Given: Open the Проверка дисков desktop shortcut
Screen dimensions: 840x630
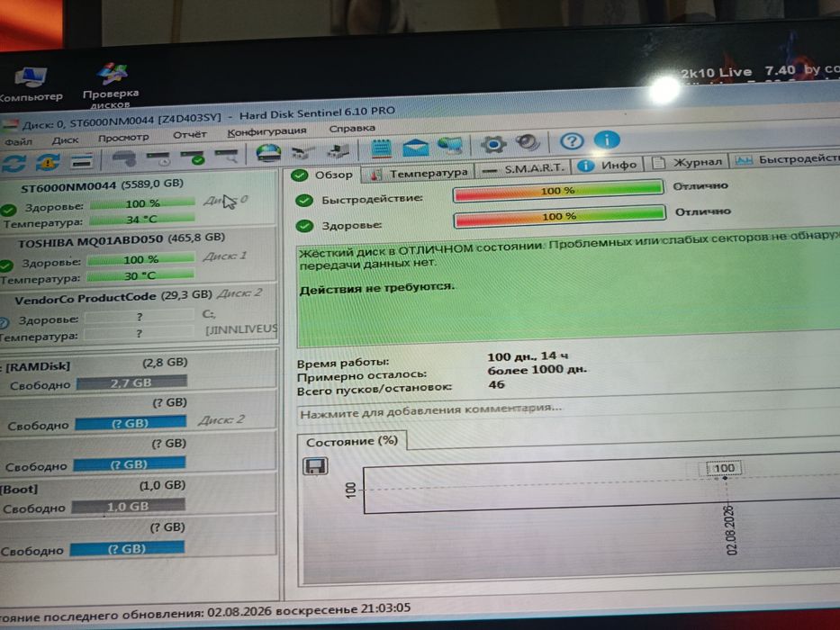Looking at the screenshot, I should [111, 85].
